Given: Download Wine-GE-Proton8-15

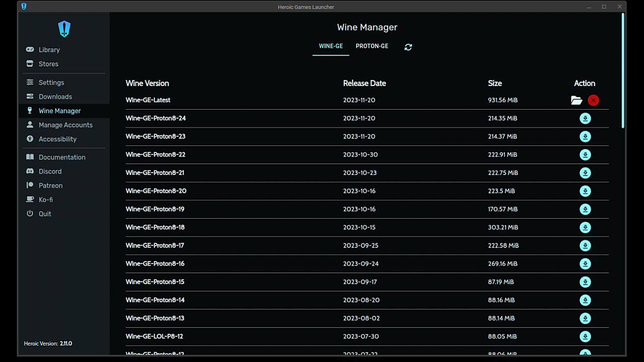Looking at the screenshot, I should pyautogui.click(x=585, y=282).
